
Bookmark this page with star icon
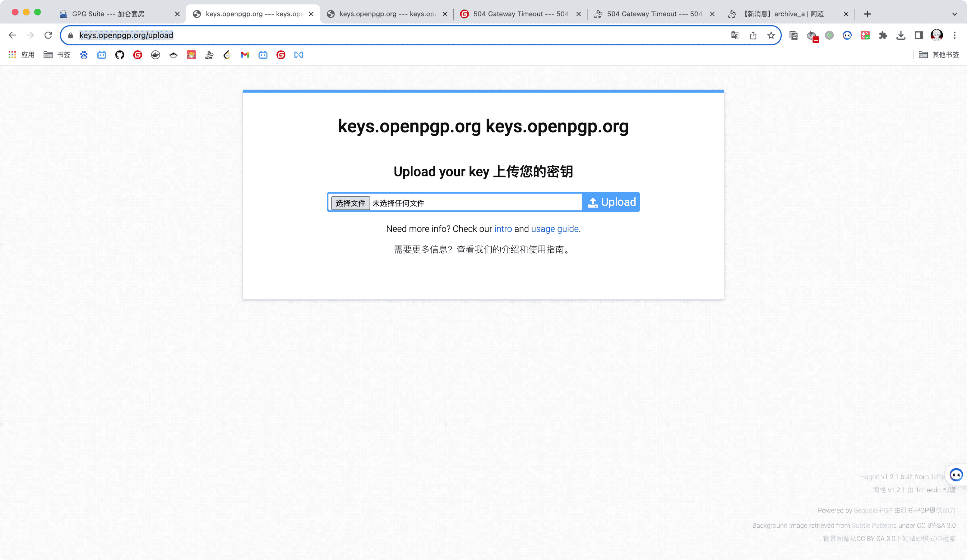[x=771, y=35]
